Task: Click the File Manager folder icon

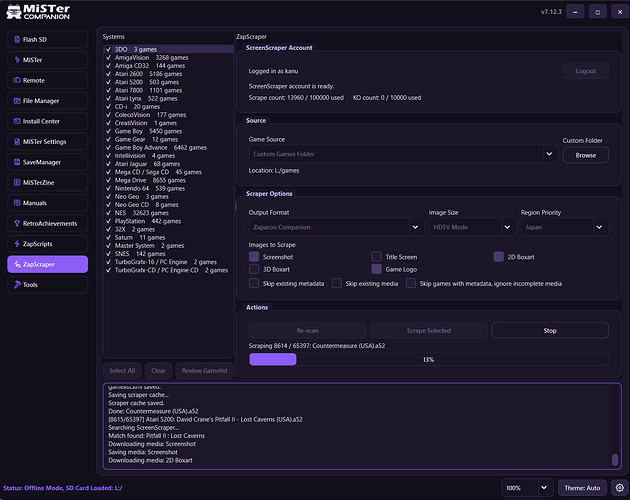Action: click(17, 101)
